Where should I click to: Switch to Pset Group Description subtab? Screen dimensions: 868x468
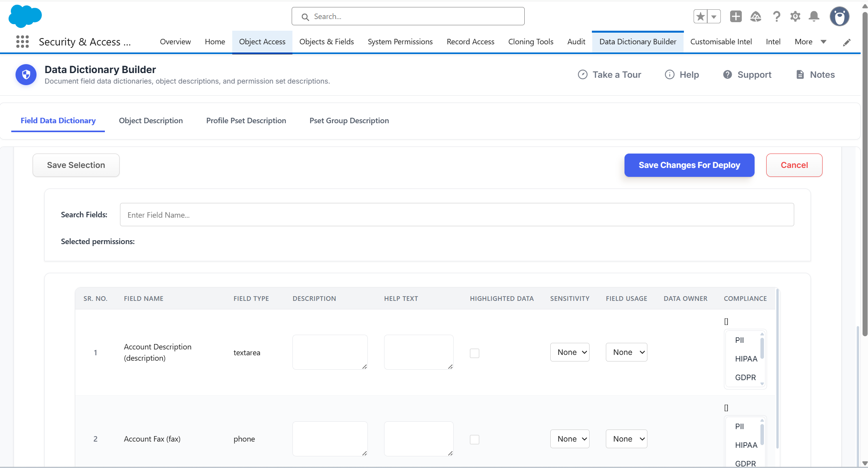pos(349,120)
